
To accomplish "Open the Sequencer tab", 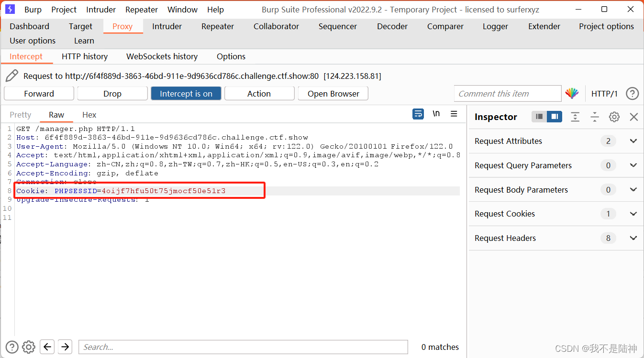I will [338, 26].
